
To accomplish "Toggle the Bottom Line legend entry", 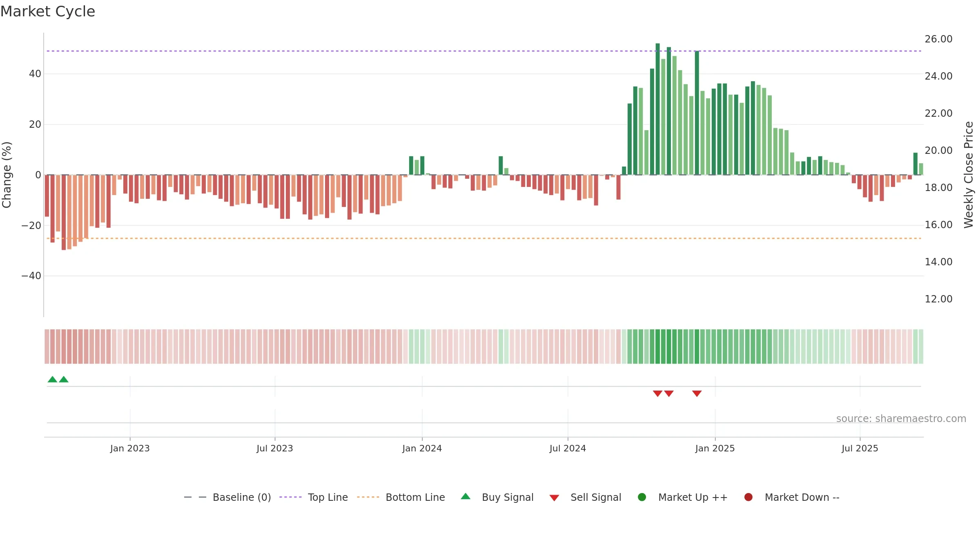I will [401, 497].
